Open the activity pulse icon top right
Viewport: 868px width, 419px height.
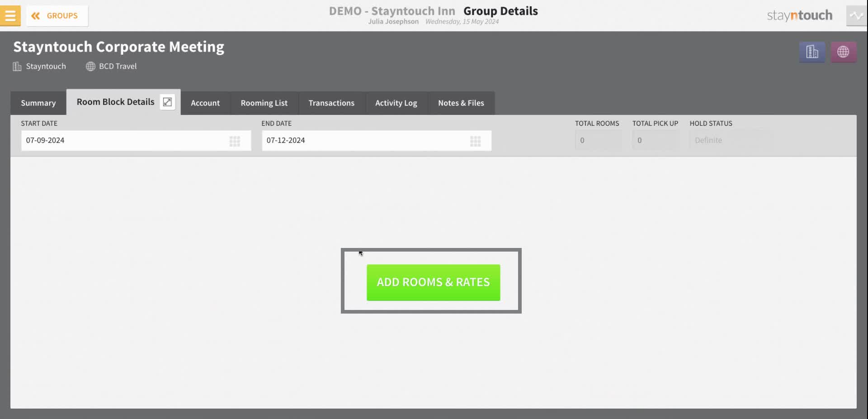coord(856,16)
